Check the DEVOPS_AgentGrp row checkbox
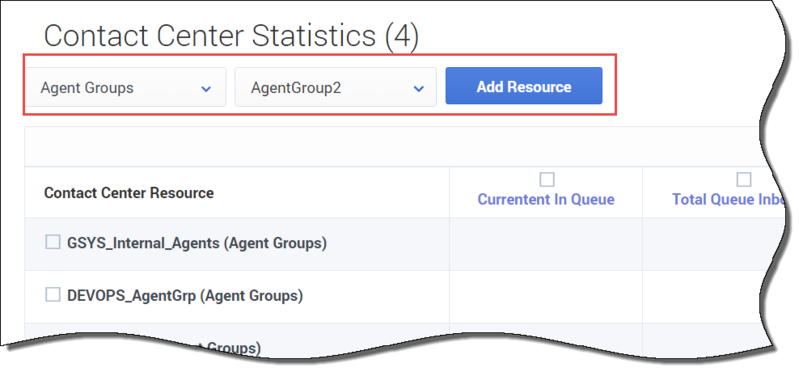The width and height of the screenshot is (799, 372). [53, 295]
